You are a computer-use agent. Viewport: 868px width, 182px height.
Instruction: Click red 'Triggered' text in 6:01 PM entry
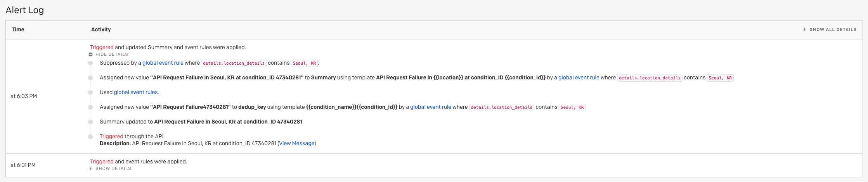(102, 162)
